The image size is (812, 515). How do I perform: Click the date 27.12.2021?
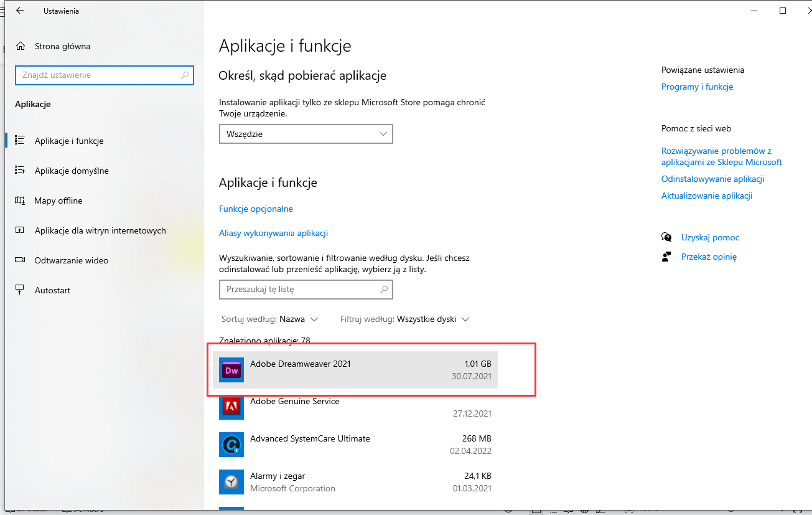(x=472, y=413)
